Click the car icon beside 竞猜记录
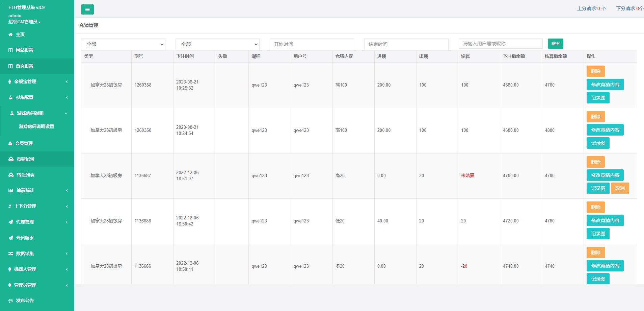644x311 pixels. 11,159
